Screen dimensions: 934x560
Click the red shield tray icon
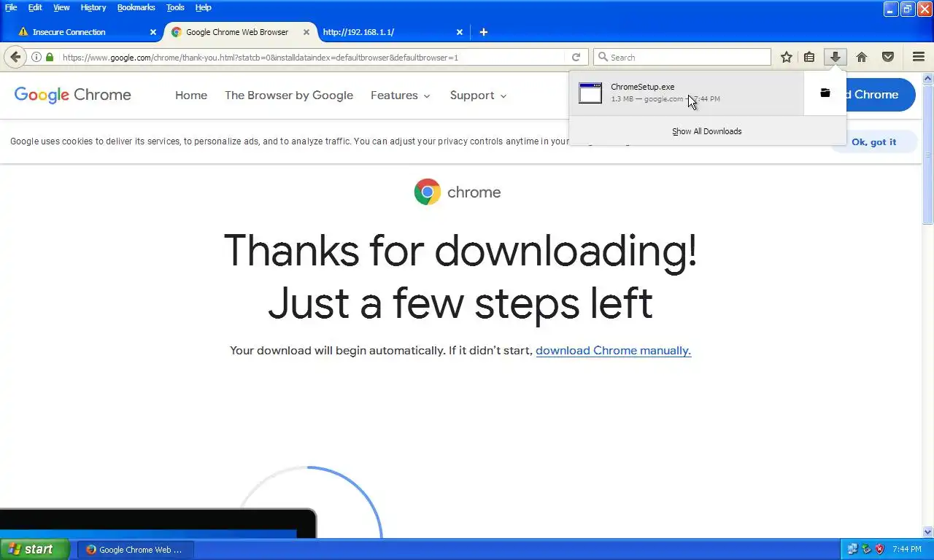tap(880, 549)
